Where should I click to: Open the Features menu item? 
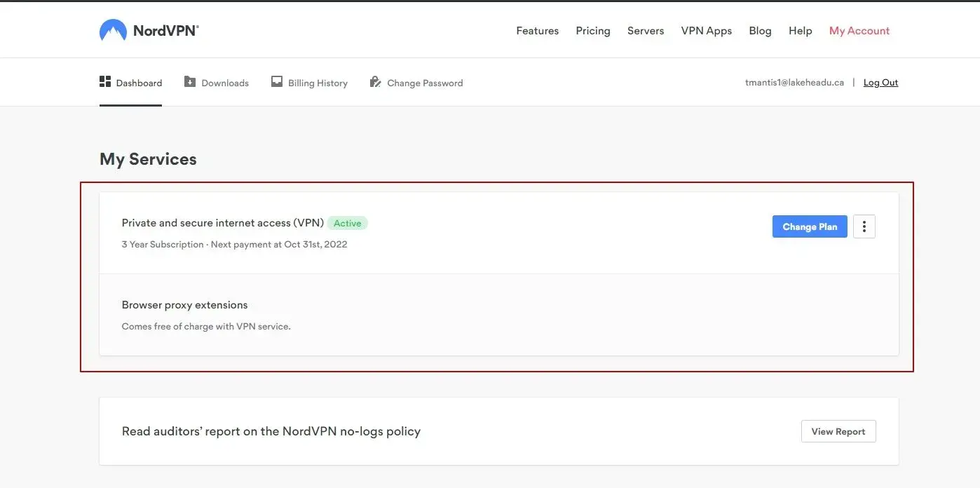(x=538, y=31)
